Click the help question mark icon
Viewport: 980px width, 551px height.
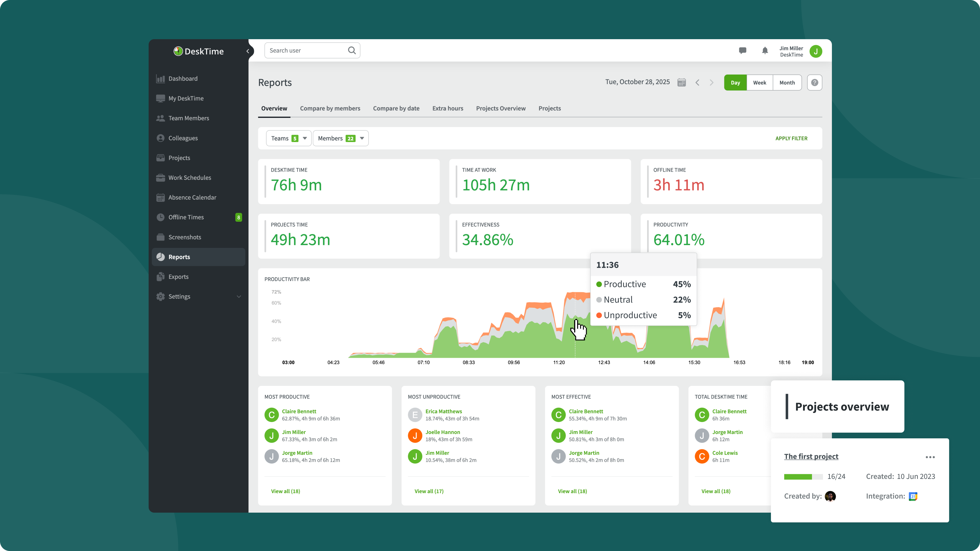(x=814, y=82)
